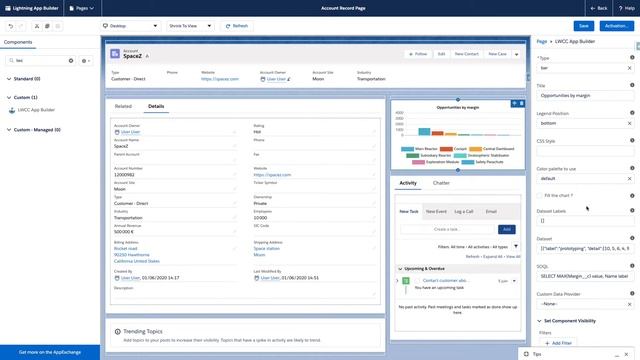Collapse the Custom components section
The height and width of the screenshot is (360, 640).
coord(9,98)
